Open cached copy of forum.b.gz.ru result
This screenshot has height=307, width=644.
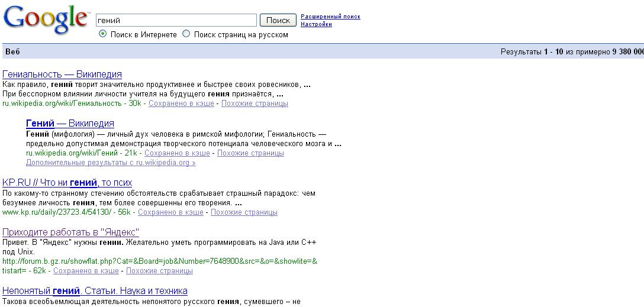(x=86, y=271)
